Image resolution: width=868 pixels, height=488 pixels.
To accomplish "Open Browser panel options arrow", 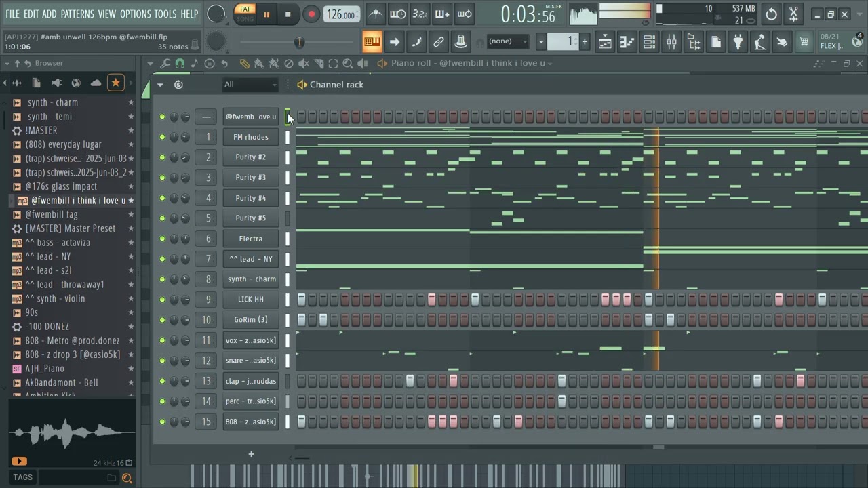I will [x=8, y=63].
